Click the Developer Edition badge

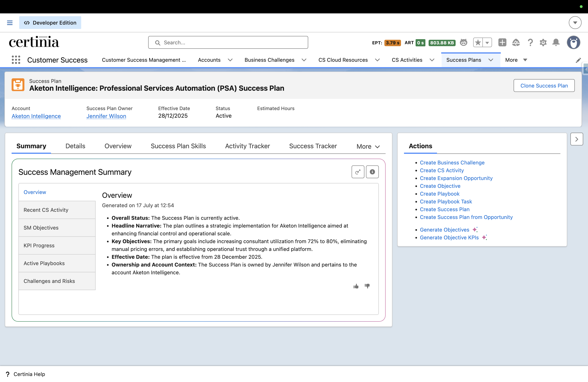(x=50, y=23)
